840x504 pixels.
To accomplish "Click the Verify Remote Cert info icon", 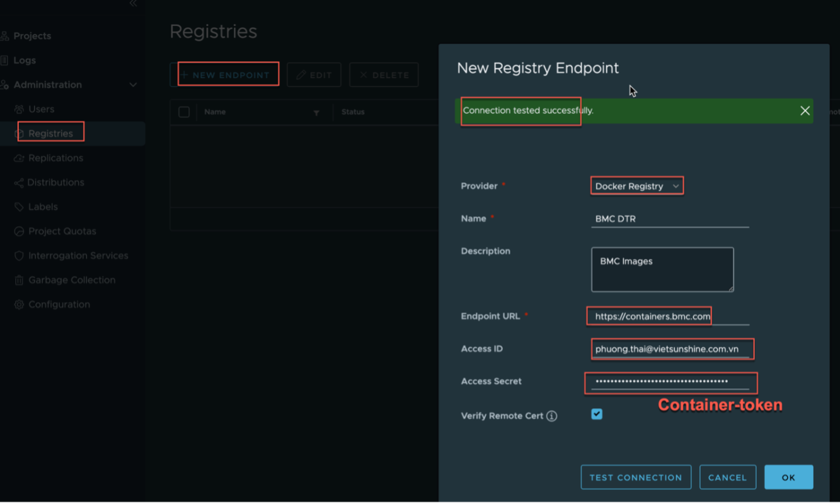I will [x=551, y=416].
